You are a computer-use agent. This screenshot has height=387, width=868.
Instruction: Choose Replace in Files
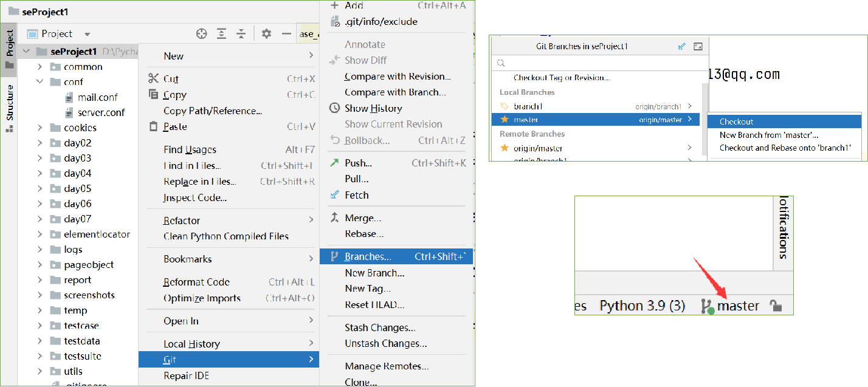pos(229,181)
